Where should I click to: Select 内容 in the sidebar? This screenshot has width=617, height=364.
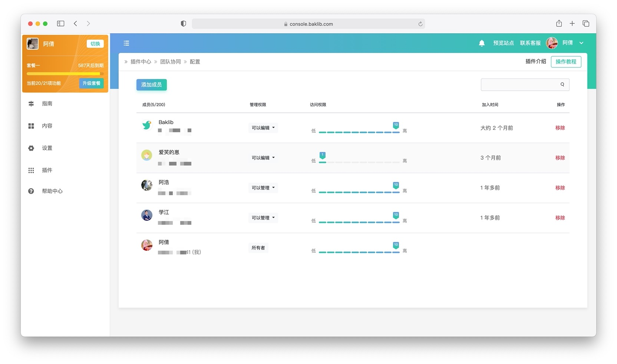[47, 126]
